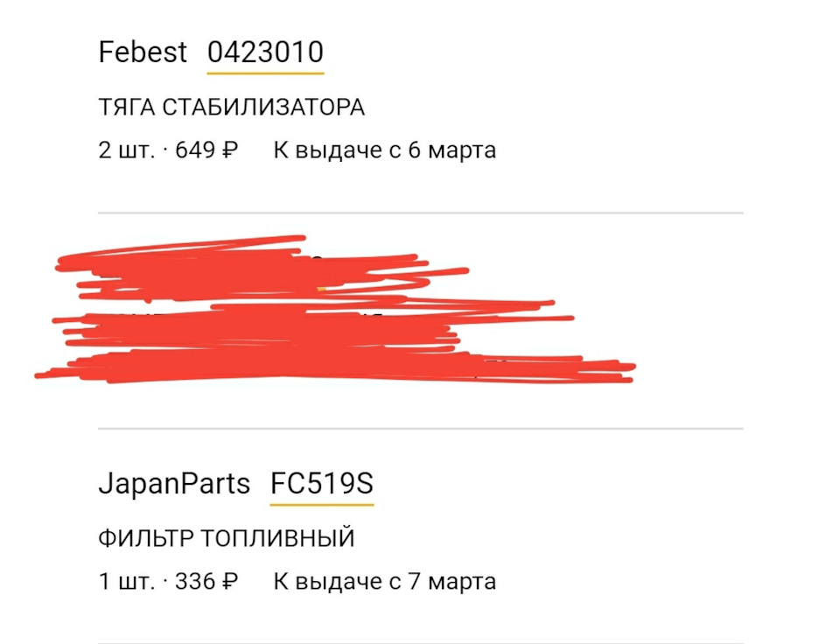The width and height of the screenshot is (840, 644).
Task: Click the JapanParts brand name
Action: (x=174, y=485)
